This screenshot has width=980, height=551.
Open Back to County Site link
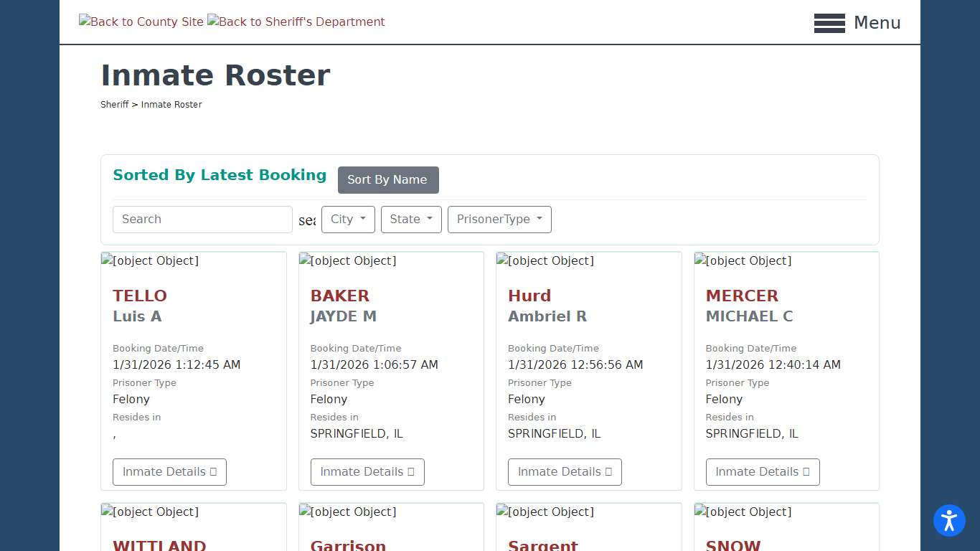pyautogui.click(x=141, y=22)
